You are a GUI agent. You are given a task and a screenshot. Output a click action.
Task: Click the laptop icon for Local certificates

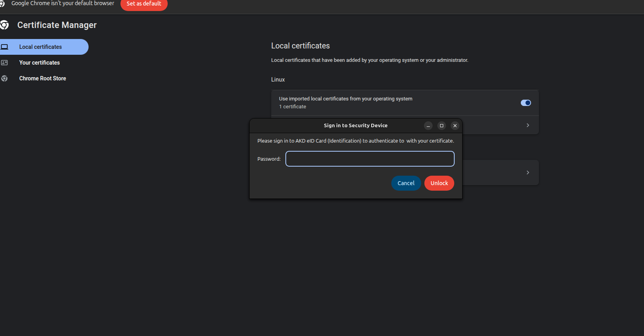5,47
